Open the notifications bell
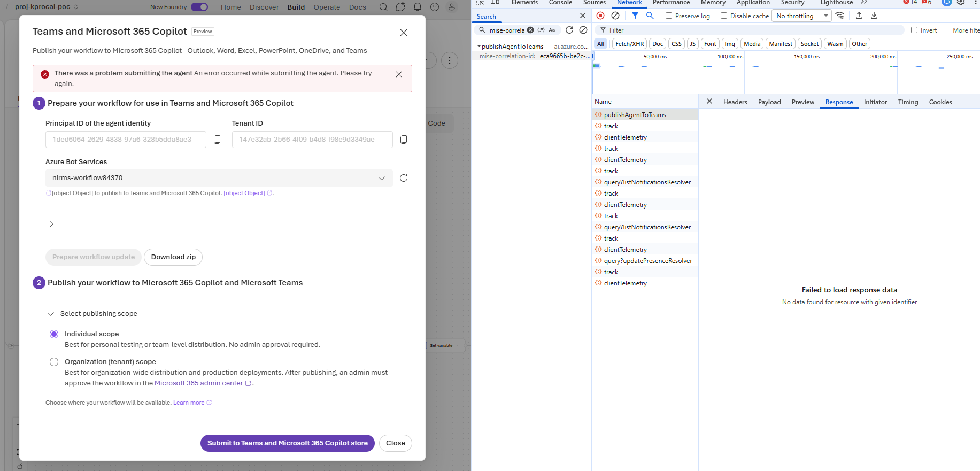 tap(418, 7)
